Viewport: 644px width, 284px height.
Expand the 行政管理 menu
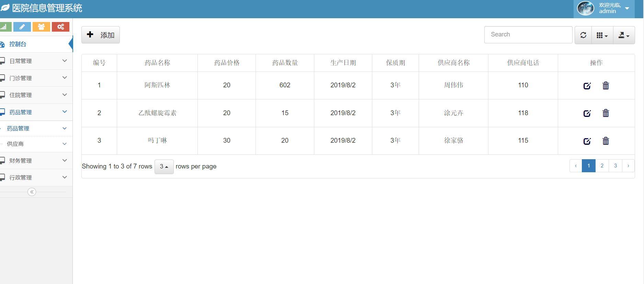(x=36, y=177)
